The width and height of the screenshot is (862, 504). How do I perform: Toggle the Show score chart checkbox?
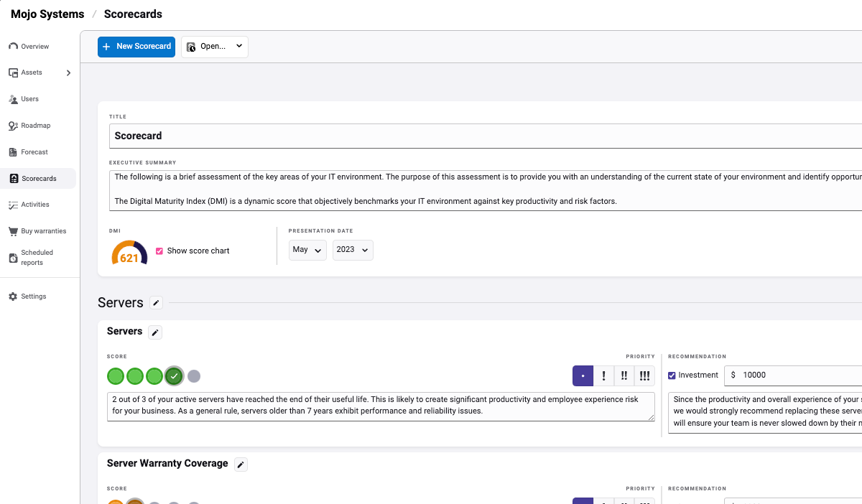(159, 250)
